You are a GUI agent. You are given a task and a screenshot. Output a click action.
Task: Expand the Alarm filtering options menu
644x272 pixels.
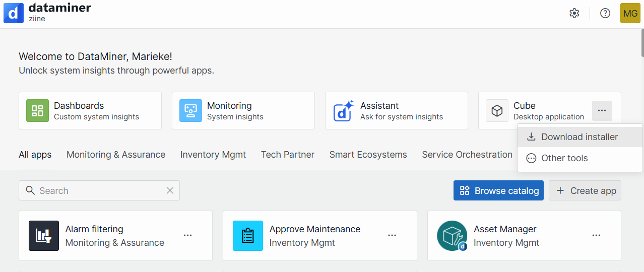[188, 235]
